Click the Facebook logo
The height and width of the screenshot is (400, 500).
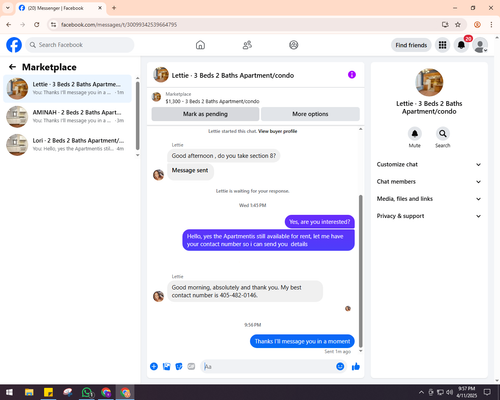(14, 45)
